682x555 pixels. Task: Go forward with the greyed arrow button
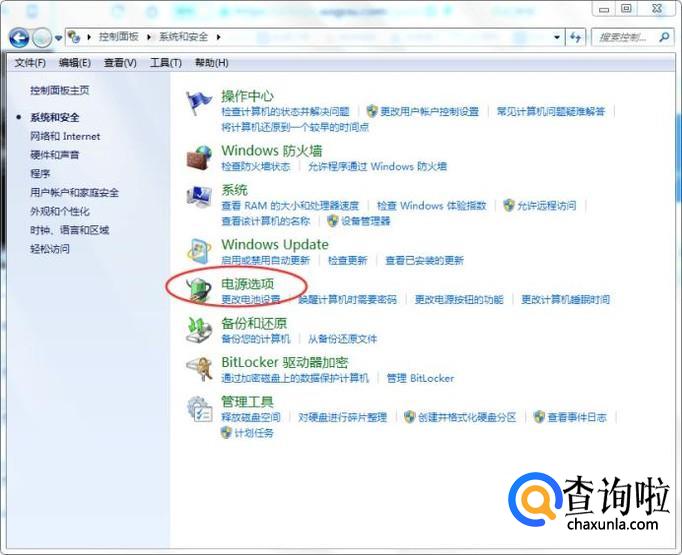pos(42,38)
